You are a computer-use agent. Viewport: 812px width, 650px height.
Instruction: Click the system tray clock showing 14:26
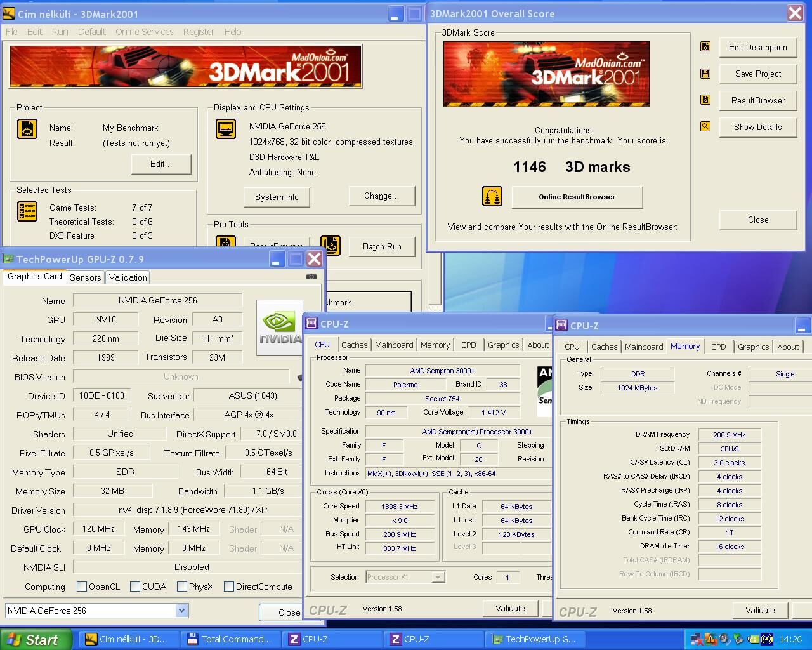pos(790,639)
